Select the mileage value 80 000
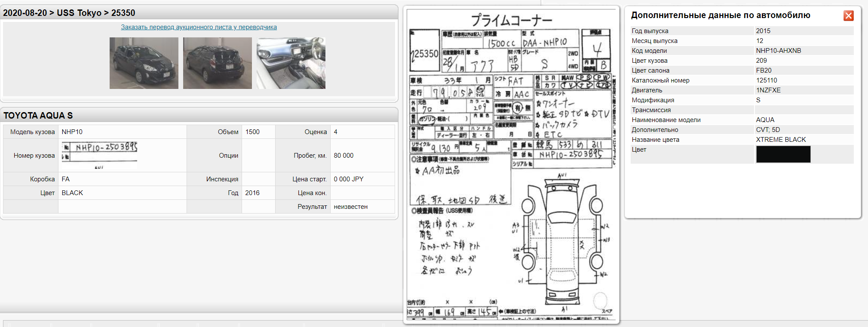Image resolution: width=868 pixels, height=327 pixels. (x=344, y=156)
